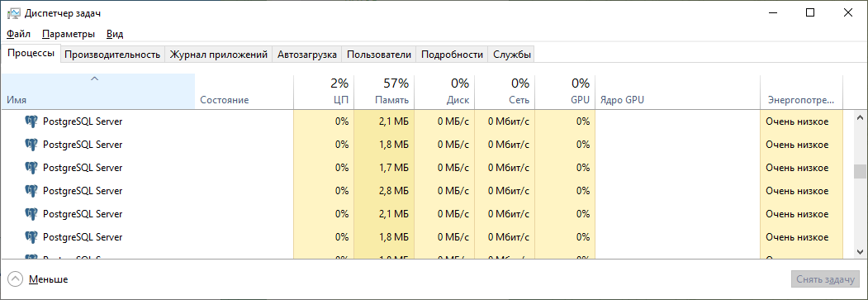Sort by the ЦП column header showing 2%

pos(323,92)
